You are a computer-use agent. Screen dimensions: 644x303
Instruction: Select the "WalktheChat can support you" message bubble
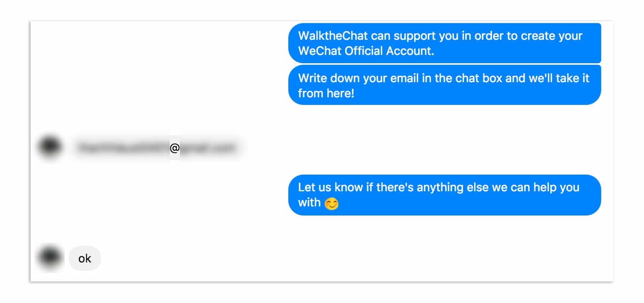pos(445,43)
